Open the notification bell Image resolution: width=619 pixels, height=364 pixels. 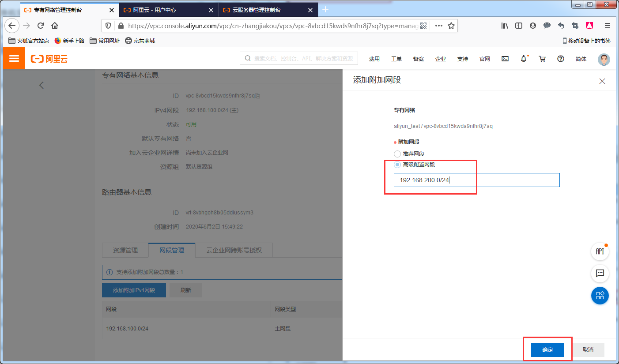coord(524,59)
